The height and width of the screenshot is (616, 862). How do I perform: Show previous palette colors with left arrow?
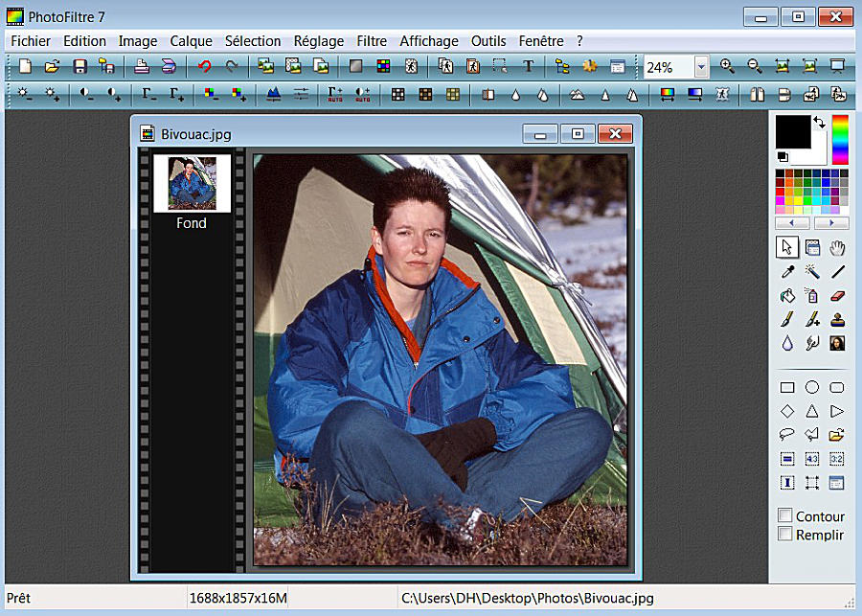pyautogui.click(x=792, y=223)
